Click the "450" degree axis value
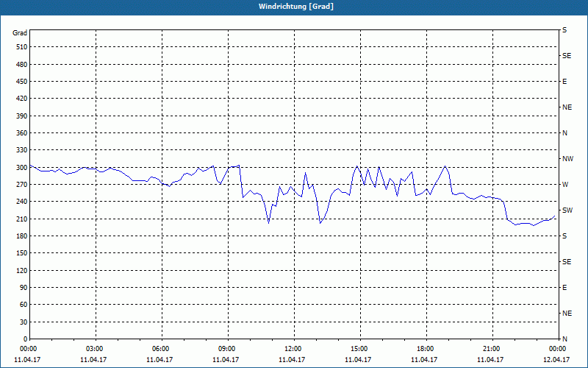 coord(22,82)
